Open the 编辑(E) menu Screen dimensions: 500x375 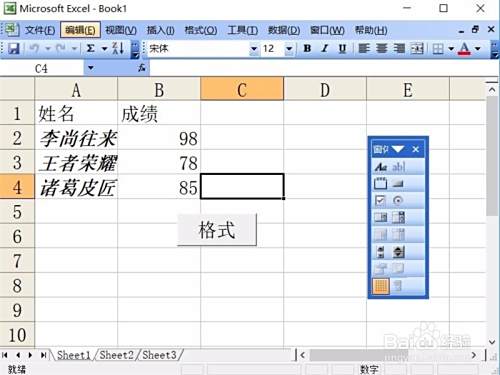[x=80, y=30]
